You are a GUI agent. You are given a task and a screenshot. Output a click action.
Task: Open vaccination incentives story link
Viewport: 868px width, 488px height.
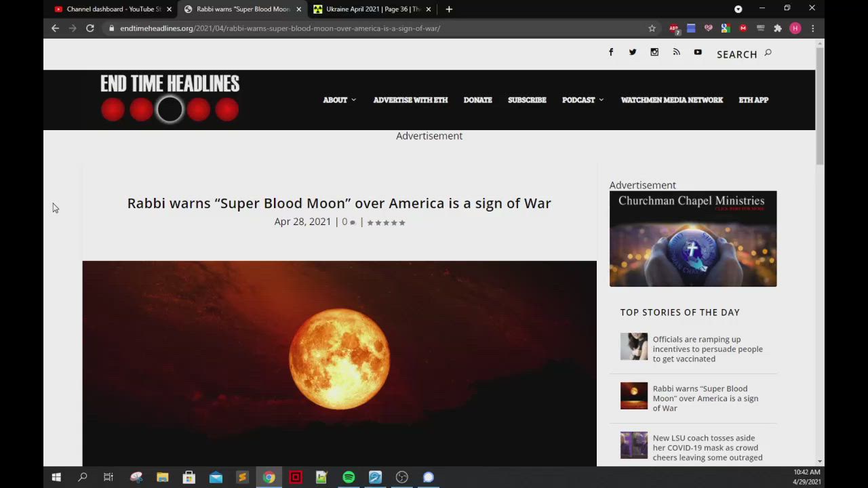coord(707,349)
